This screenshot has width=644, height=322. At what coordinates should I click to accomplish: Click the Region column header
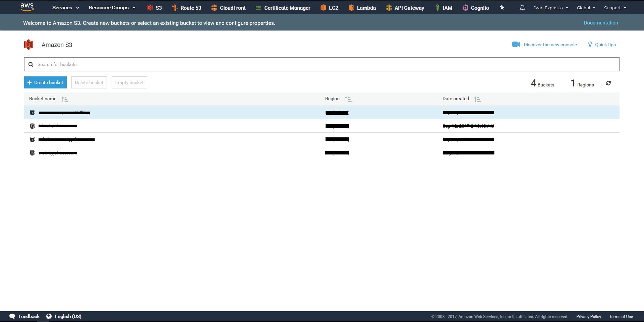point(332,99)
